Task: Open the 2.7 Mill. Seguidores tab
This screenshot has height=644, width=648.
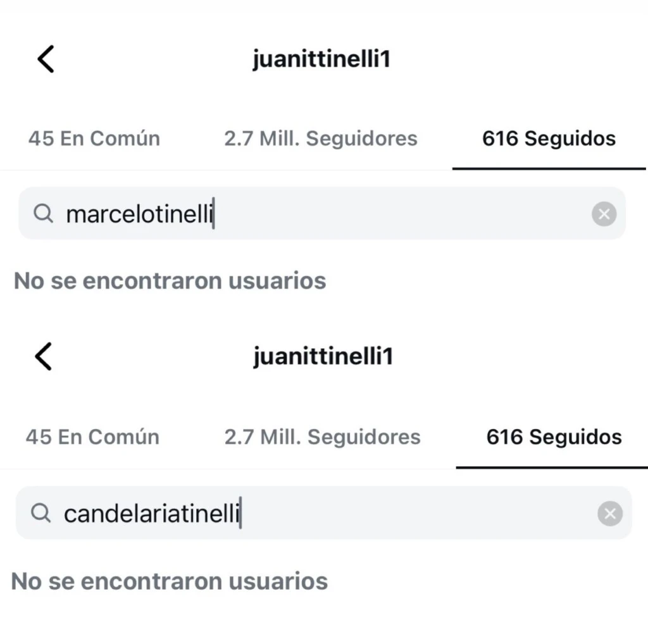Action: point(321,139)
